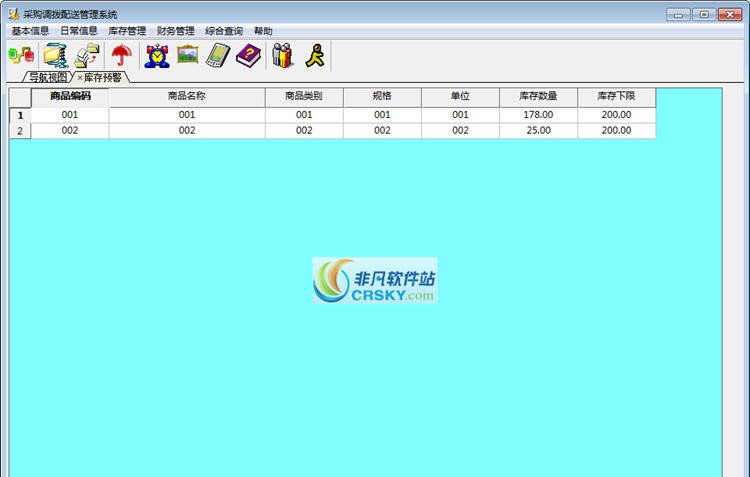Click the purple help book icon

point(248,56)
